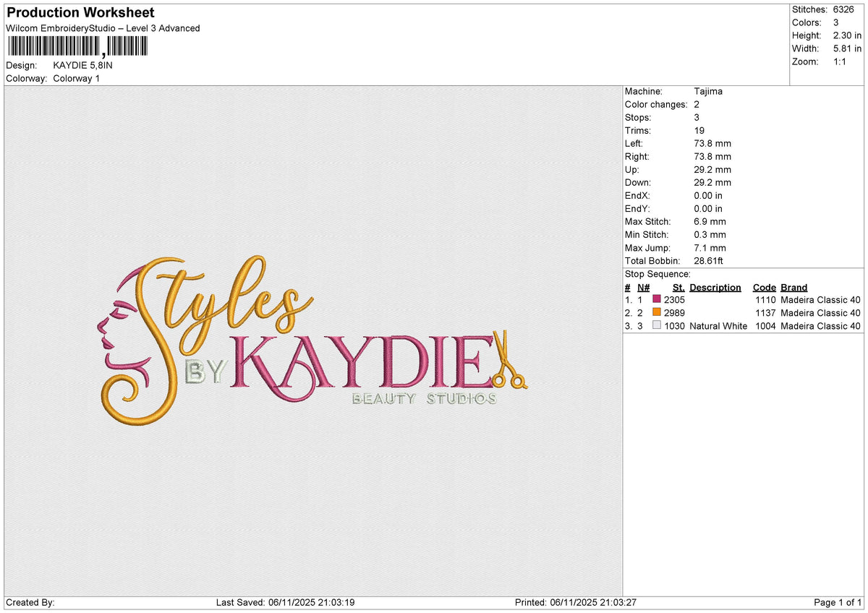Click thread code 1110
Image resolution: width=868 pixels, height=613 pixels.
765,299
